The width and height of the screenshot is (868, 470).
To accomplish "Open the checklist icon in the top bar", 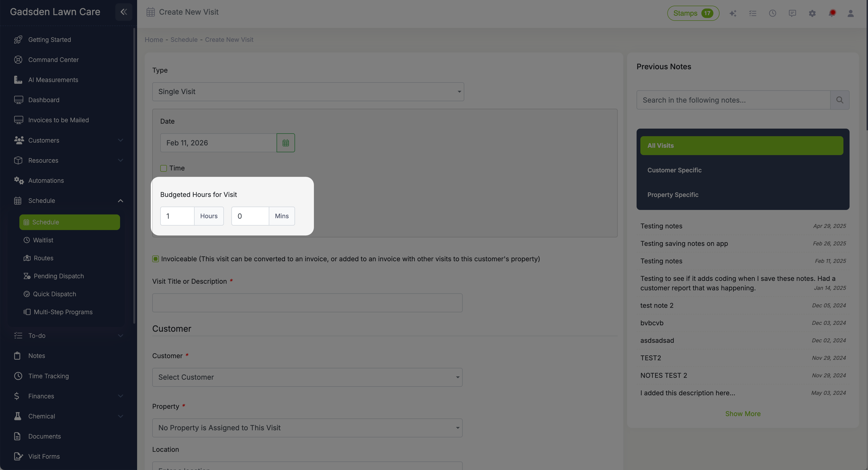I will point(753,13).
